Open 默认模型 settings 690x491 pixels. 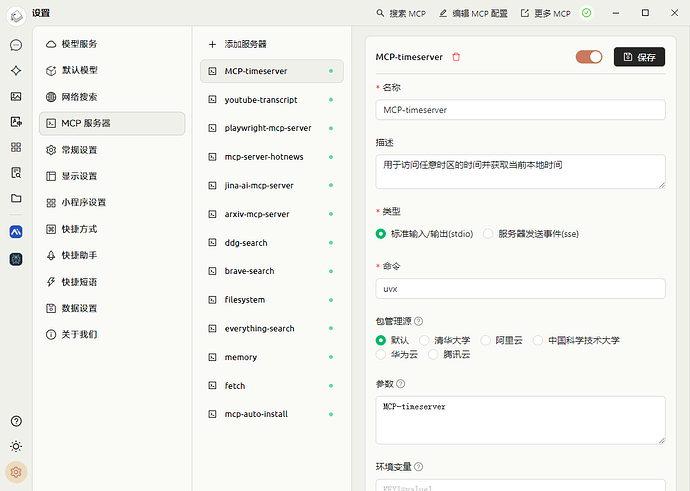112,70
